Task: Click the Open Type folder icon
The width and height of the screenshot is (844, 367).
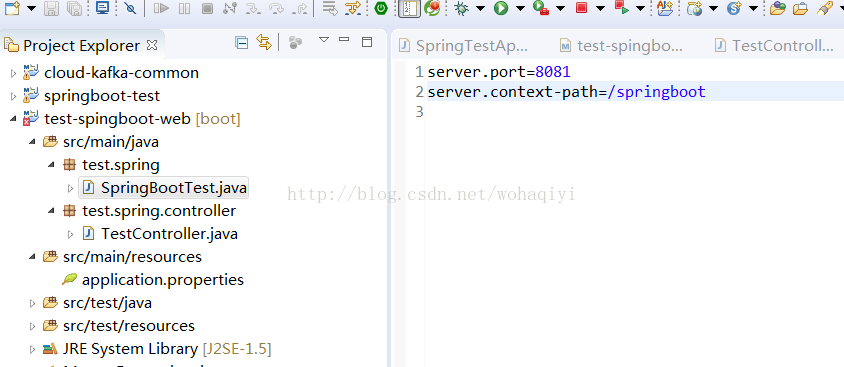Action: point(777,8)
